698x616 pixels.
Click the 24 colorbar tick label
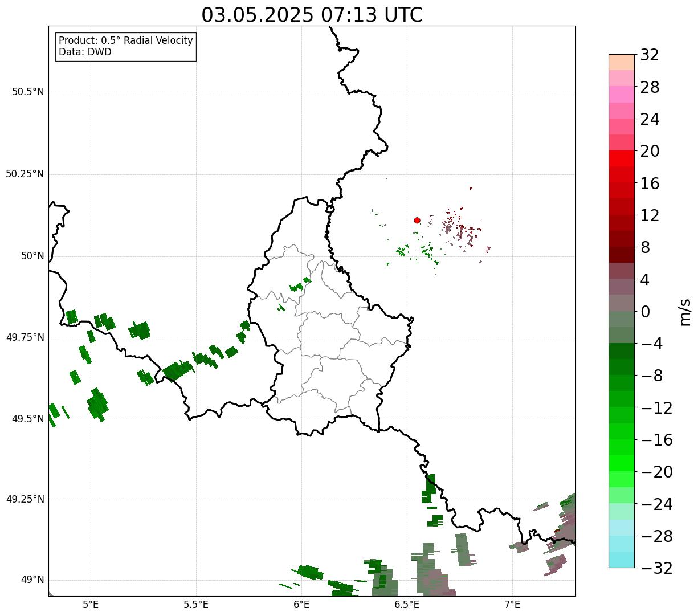(650, 120)
